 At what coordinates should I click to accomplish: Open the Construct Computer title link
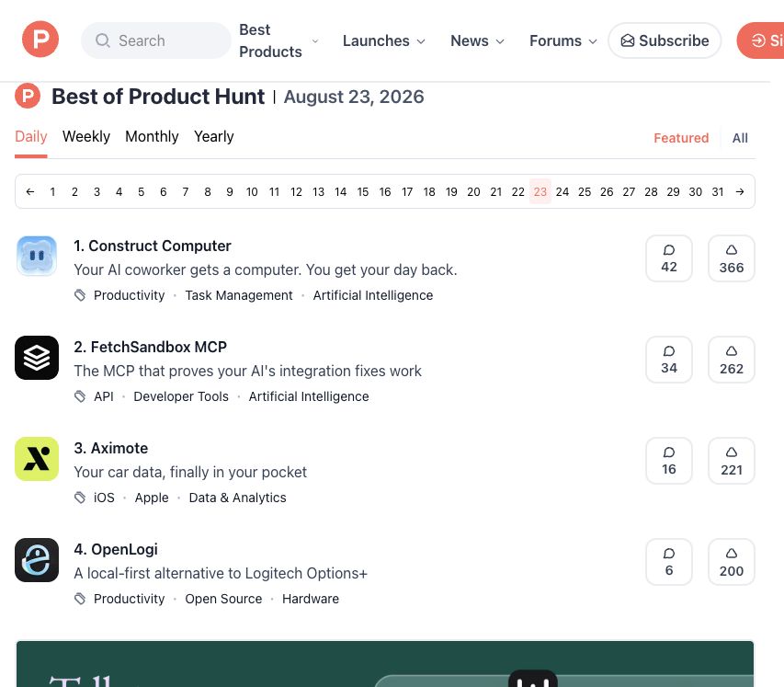153,246
